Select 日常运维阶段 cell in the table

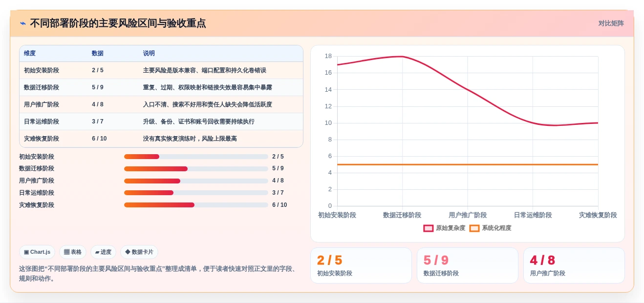pos(42,121)
